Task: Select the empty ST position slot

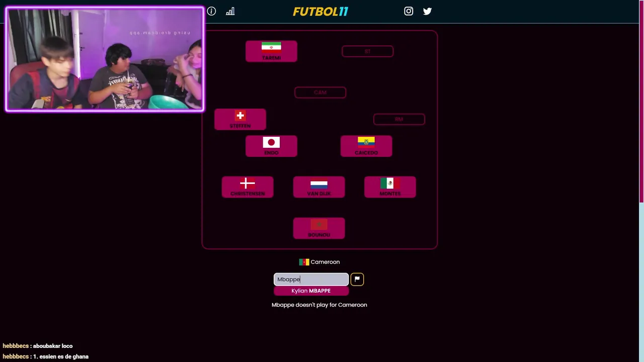Action: [x=367, y=51]
